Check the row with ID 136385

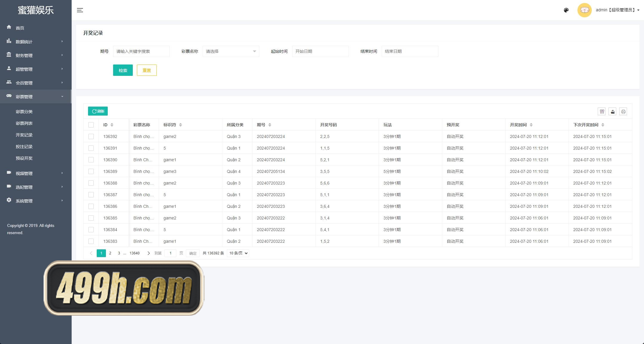pyautogui.click(x=91, y=218)
